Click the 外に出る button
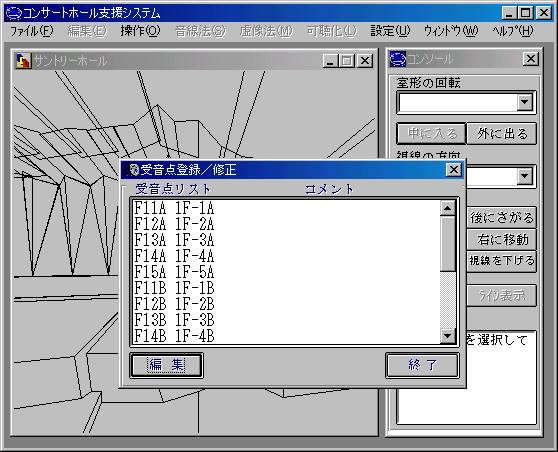This screenshot has height=452, width=558. (501, 134)
